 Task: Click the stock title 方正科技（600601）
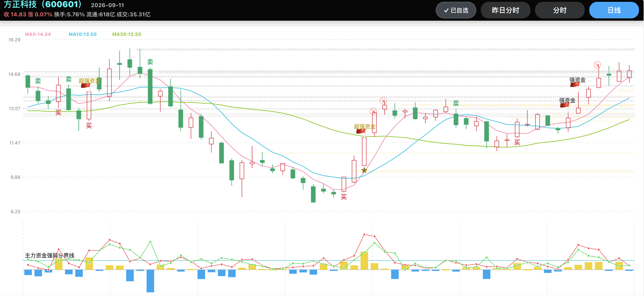pos(43,4)
